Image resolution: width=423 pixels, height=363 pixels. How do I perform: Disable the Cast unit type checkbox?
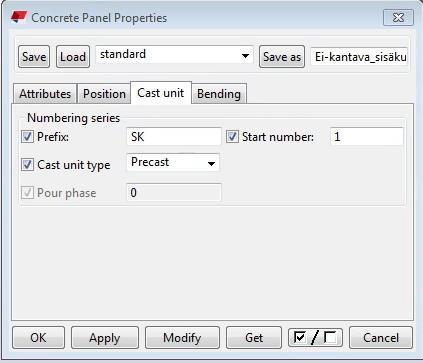pyautogui.click(x=27, y=165)
